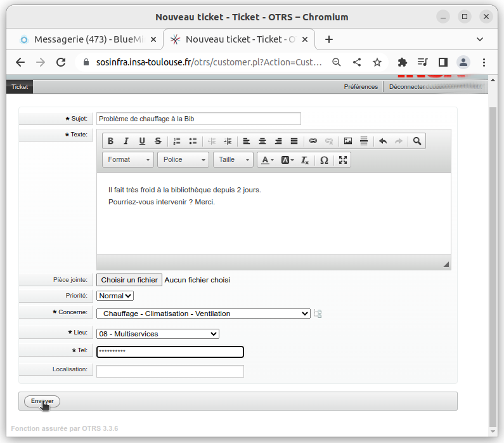Go back to the previous page

20,62
